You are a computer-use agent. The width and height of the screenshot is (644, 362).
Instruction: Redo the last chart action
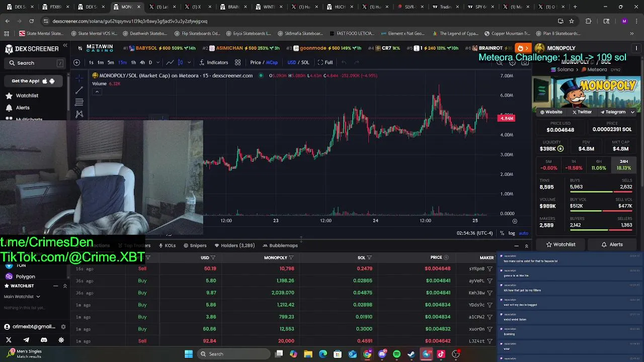point(357,62)
